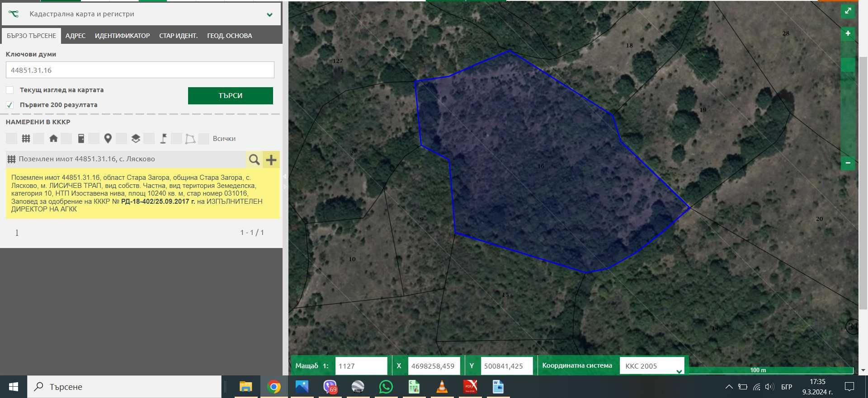Screen dimensions: 868x398
Task: Expand parcel details with plus icon
Action: [x=271, y=159]
